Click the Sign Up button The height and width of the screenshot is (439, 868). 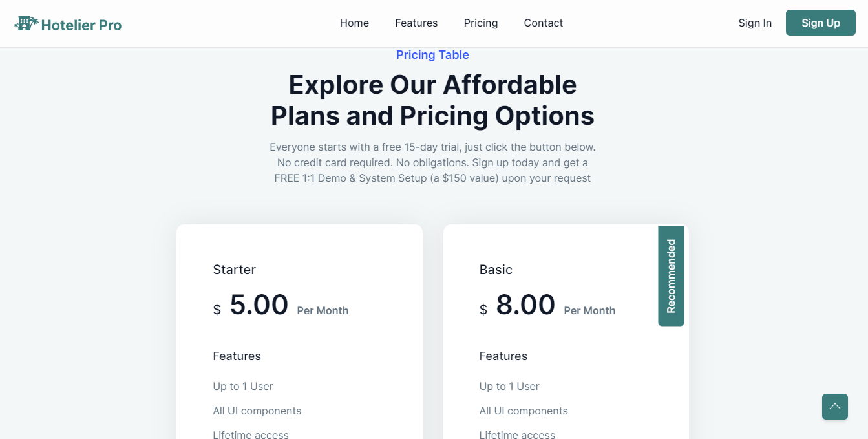click(x=821, y=23)
